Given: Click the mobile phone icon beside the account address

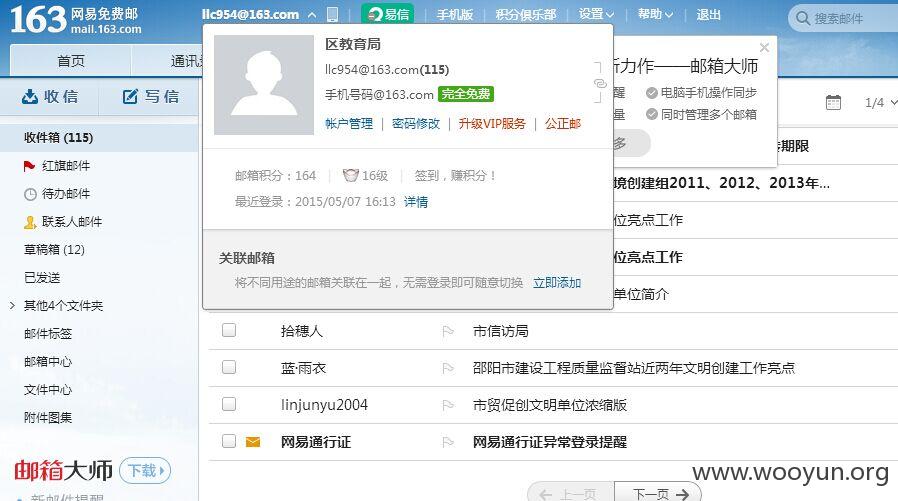Looking at the screenshot, I should pyautogui.click(x=332, y=14).
